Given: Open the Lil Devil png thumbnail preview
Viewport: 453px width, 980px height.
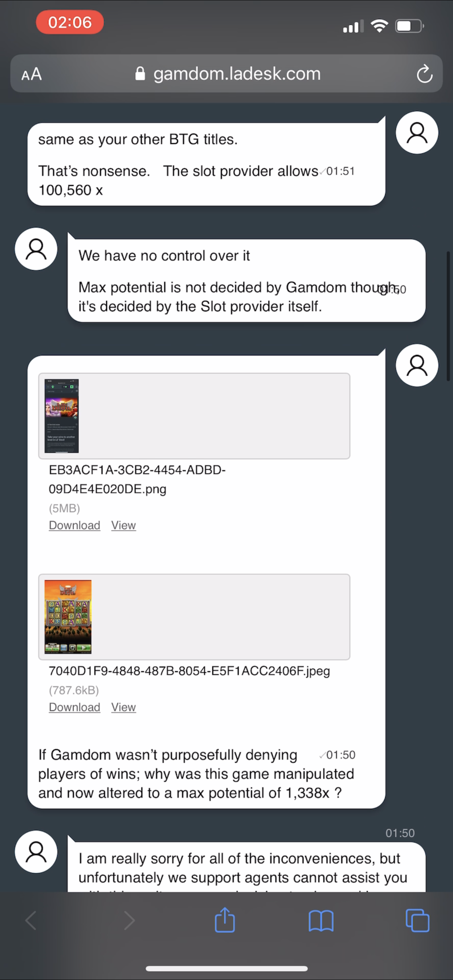Looking at the screenshot, I should (x=62, y=416).
